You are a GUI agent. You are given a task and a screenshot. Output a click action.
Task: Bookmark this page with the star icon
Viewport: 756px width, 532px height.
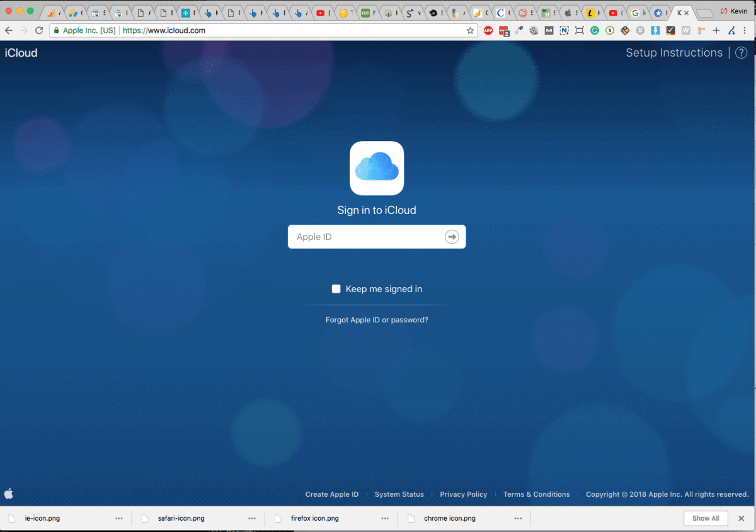tap(470, 30)
